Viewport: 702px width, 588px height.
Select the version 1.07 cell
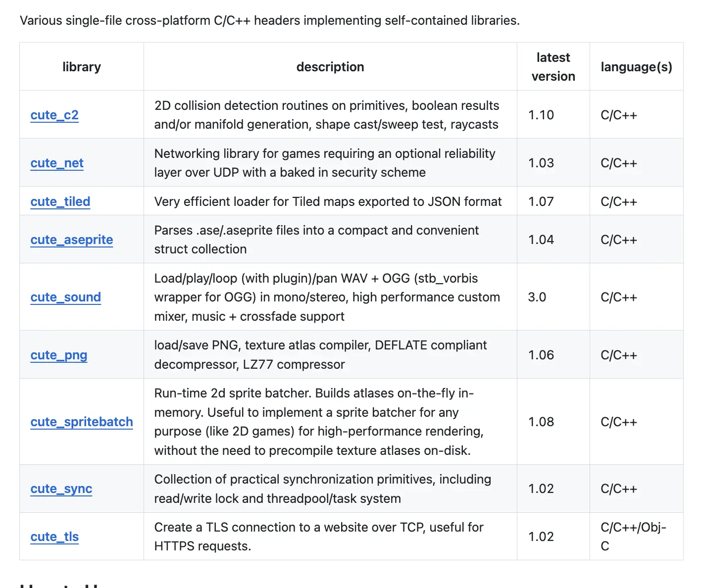pos(553,201)
